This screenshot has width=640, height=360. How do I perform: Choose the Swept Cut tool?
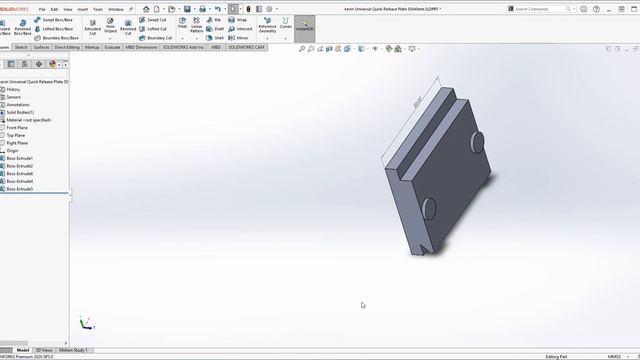coord(152,20)
